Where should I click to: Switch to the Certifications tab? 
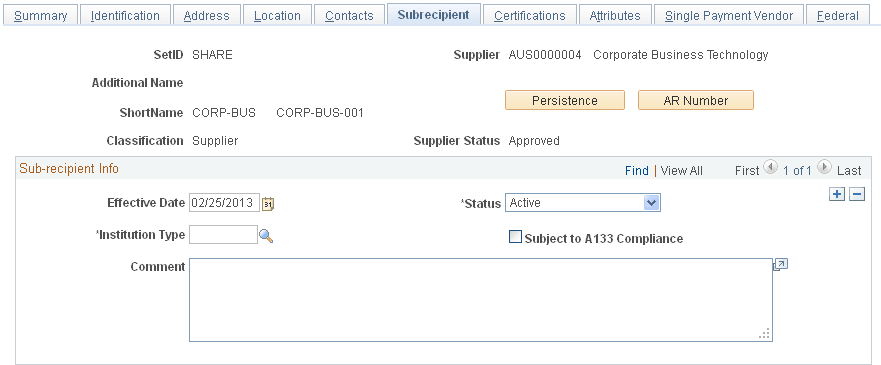pyautogui.click(x=530, y=16)
